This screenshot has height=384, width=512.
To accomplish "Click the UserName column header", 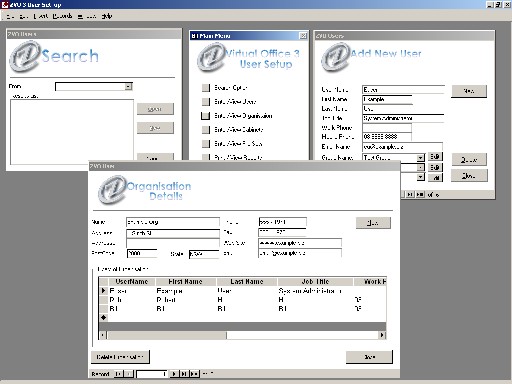I will (131, 282).
